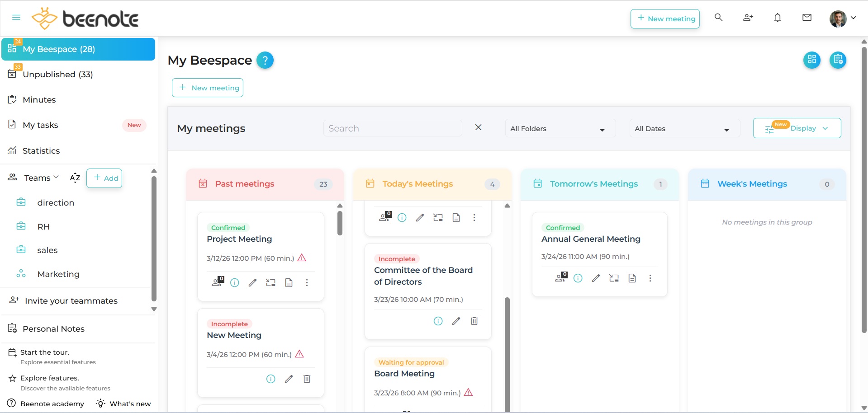Viewport: 868px width, 413px height.
Task: Delete the New Meeting using trash icon
Action: click(x=307, y=379)
